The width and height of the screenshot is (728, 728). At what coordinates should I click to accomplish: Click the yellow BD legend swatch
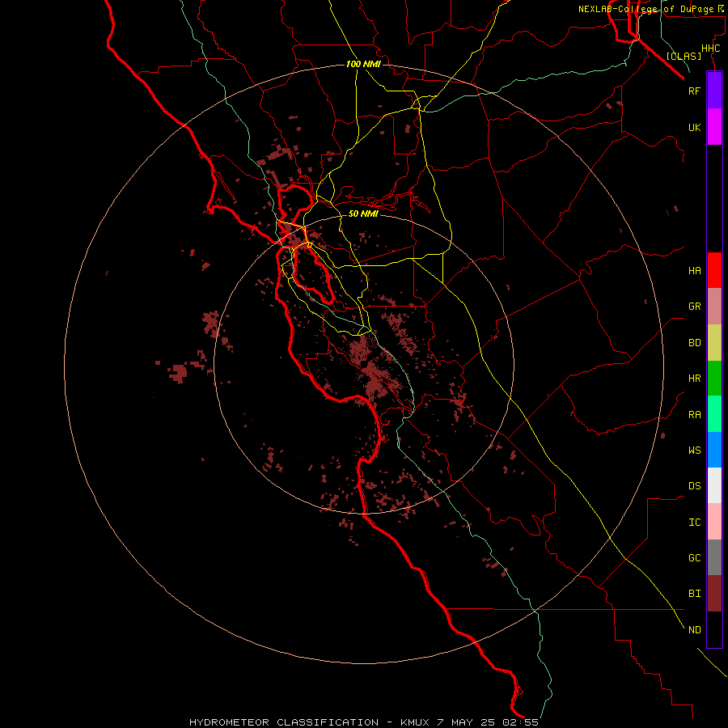pos(714,343)
